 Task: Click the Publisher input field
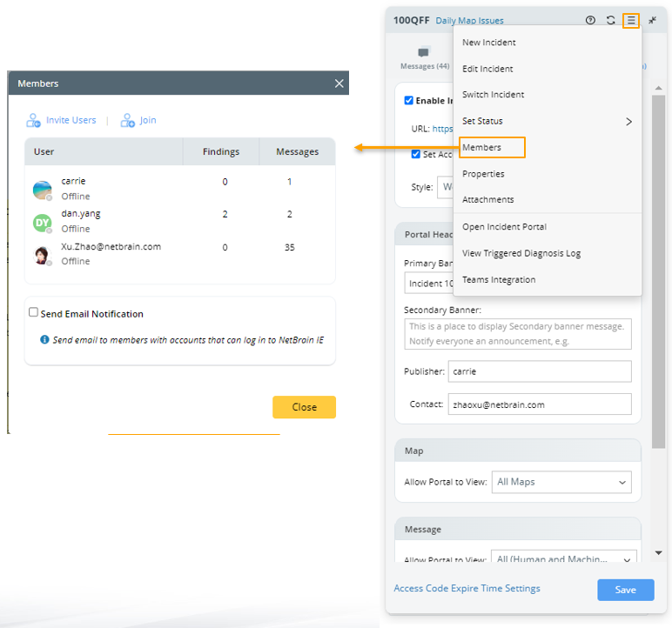pos(540,371)
